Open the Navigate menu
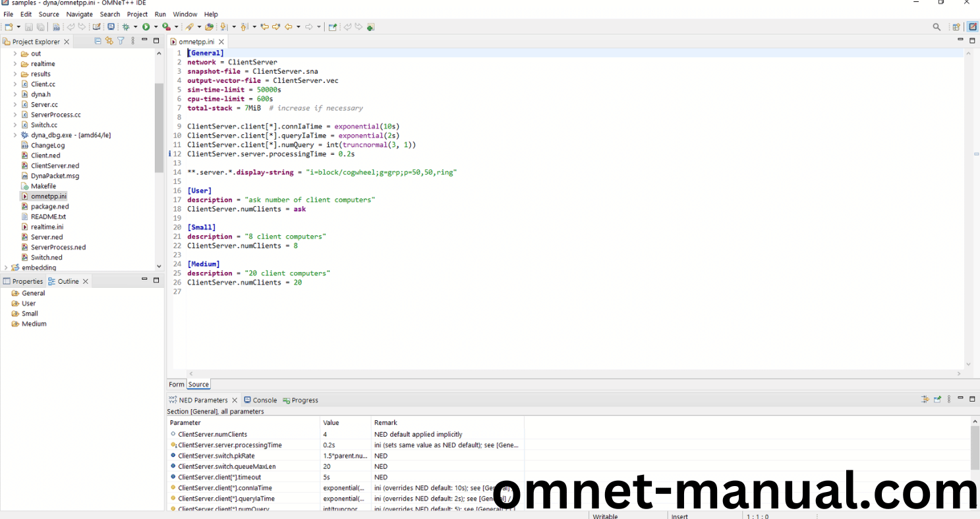 [x=79, y=14]
